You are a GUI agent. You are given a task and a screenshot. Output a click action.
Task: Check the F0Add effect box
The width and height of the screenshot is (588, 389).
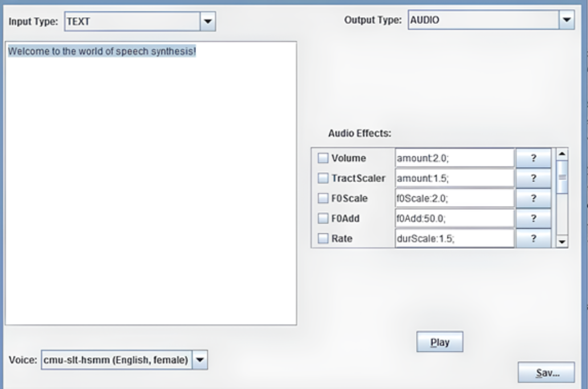[323, 218]
